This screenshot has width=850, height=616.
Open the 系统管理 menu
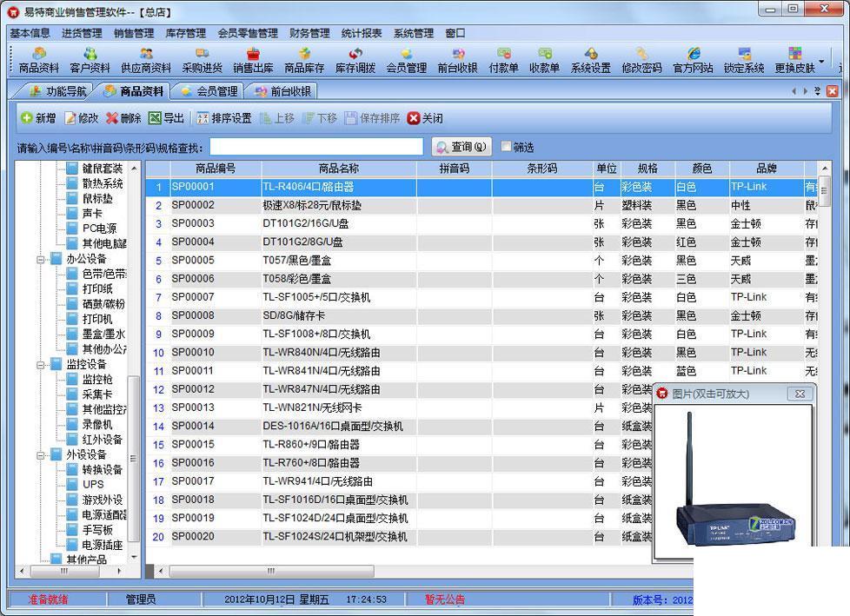pos(414,33)
